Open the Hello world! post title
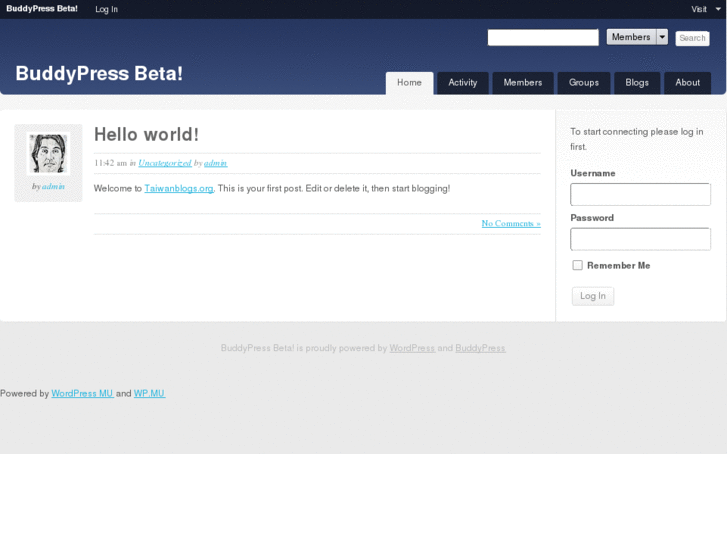Screen dimensions: 727x545 (x=147, y=135)
